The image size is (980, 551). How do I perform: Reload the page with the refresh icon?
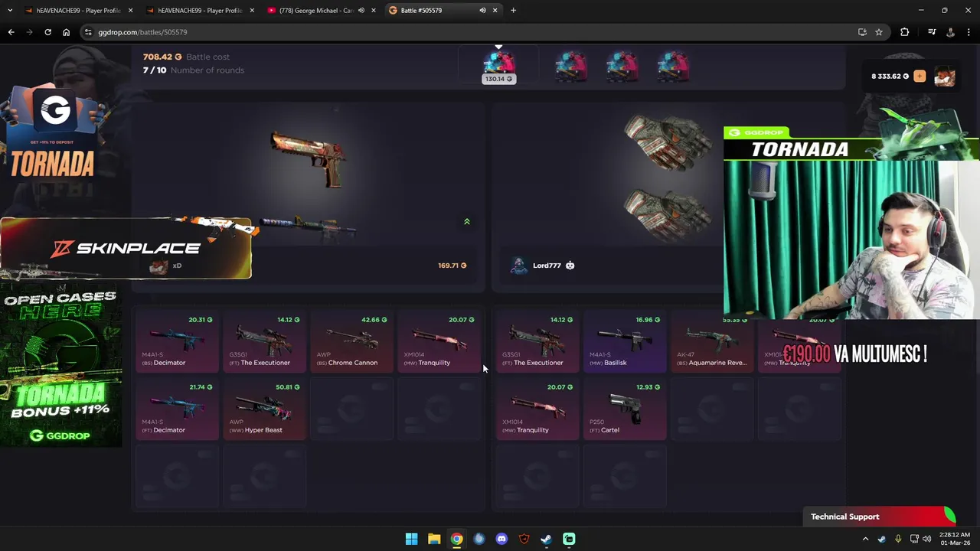(47, 32)
